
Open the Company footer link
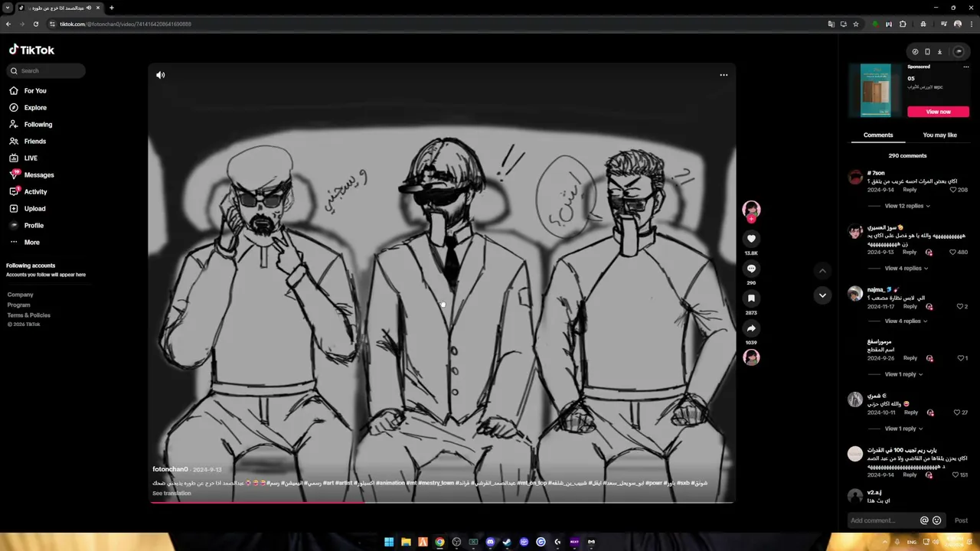pyautogui.click(x=20, y=295)
